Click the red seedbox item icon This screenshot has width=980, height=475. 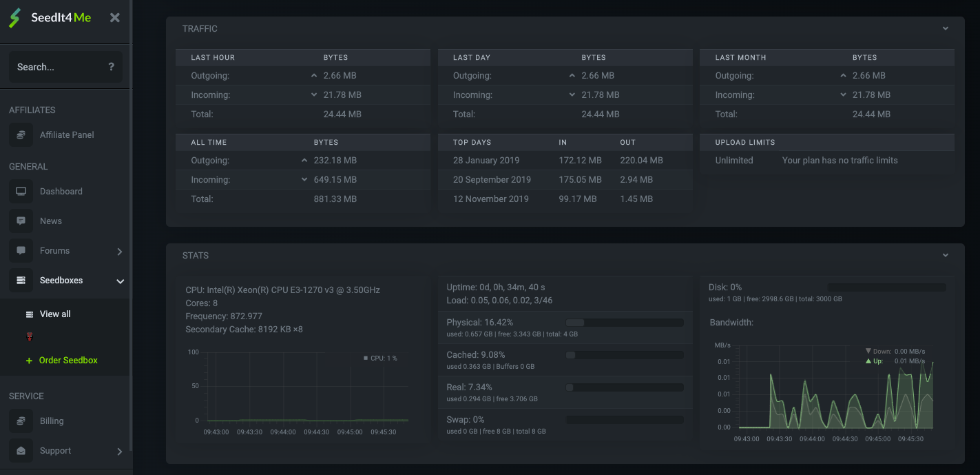pyautogui.click(x=29, y=337)
